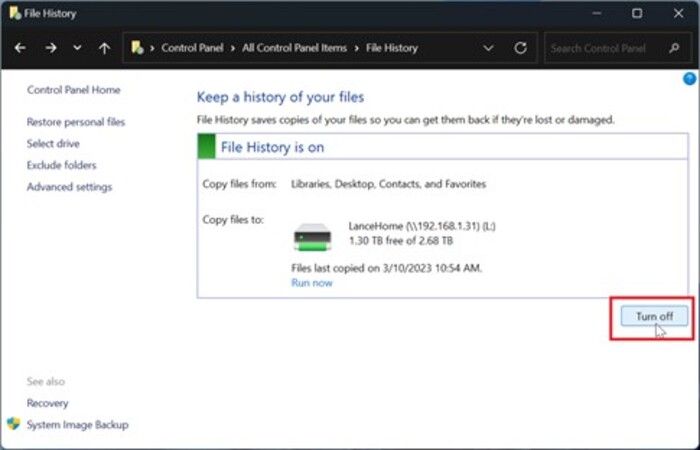Click the File History icon in address bar

pos(137,48)
